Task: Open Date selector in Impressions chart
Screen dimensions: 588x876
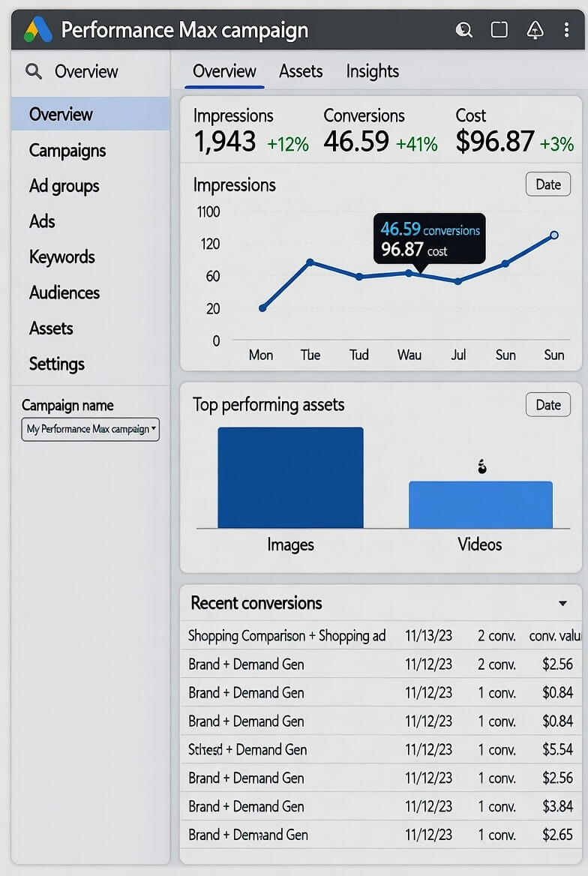Action: [548, 184]
